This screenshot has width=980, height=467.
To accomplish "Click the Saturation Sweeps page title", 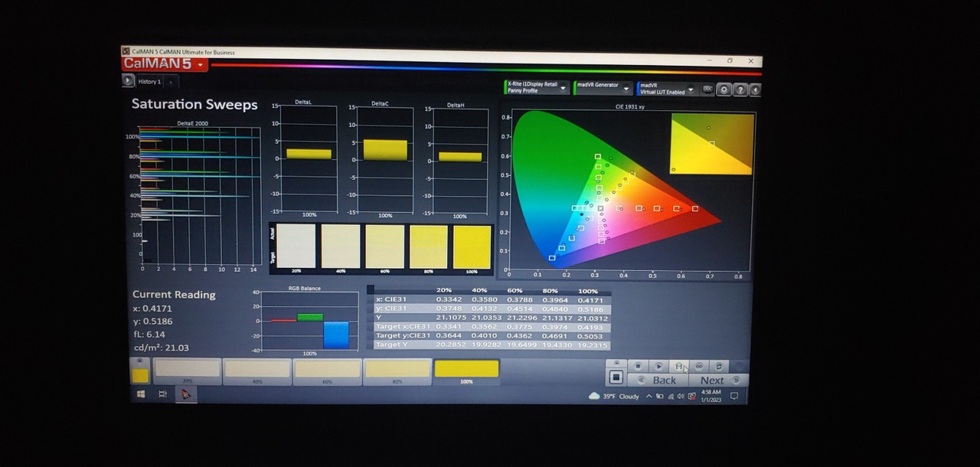I will click(x=194, y=104).
